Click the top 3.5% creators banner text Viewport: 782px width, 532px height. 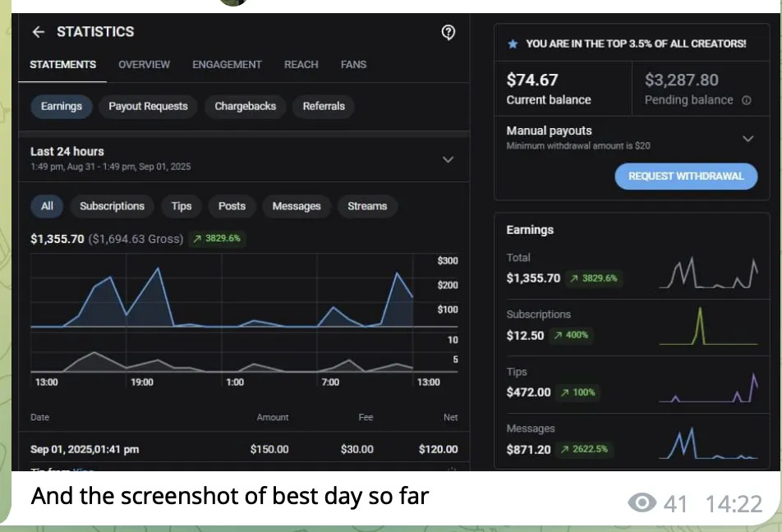pyautogui.click(x=636, y=44)
